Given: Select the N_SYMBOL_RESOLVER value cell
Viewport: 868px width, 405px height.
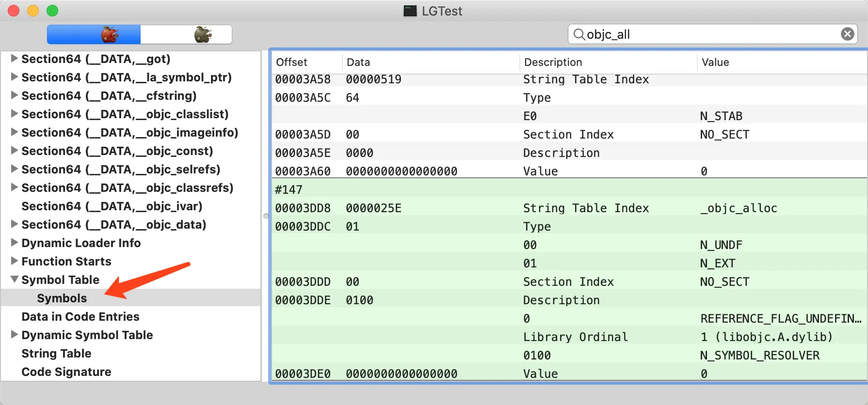Looking at the screenshot, I should coord(760,356).
